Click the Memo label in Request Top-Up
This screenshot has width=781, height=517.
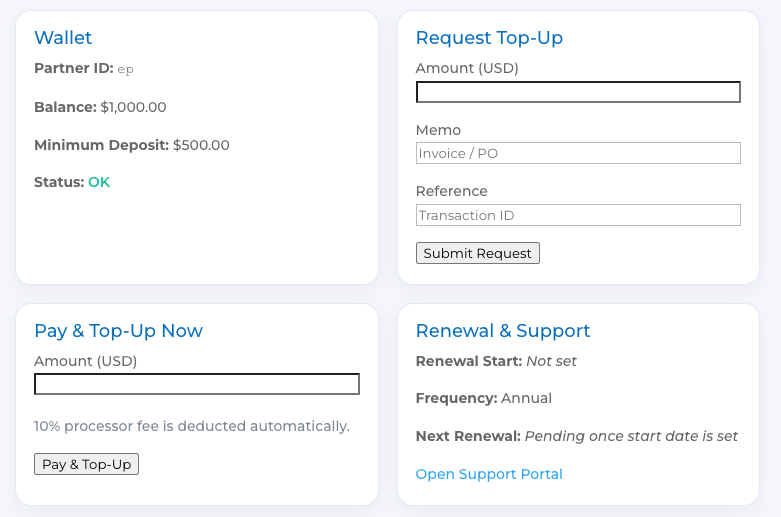tap(438, 130)
